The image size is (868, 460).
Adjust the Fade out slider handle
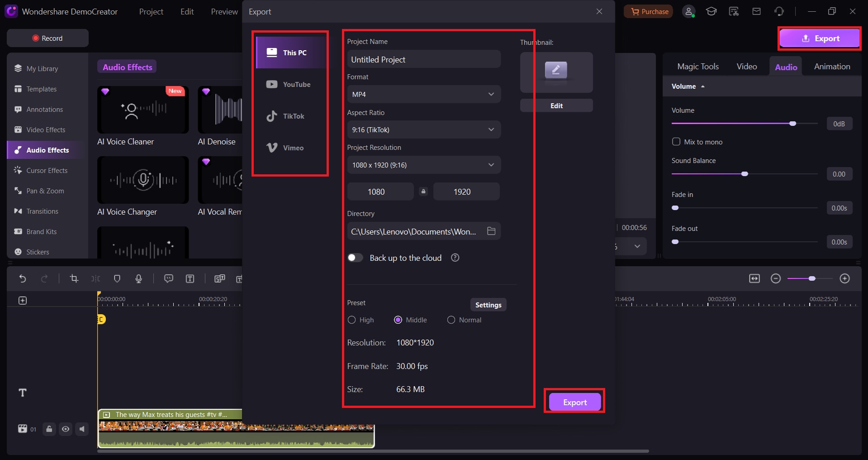[675, 242]
